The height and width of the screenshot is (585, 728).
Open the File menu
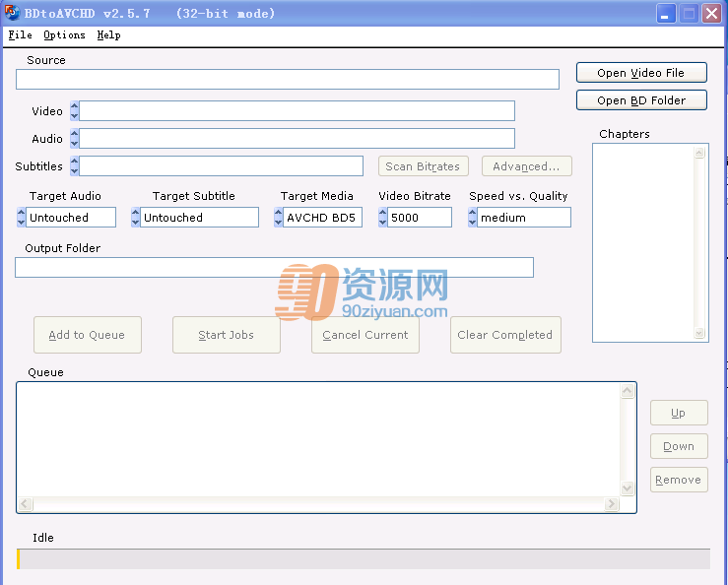[x=20, y=35]
